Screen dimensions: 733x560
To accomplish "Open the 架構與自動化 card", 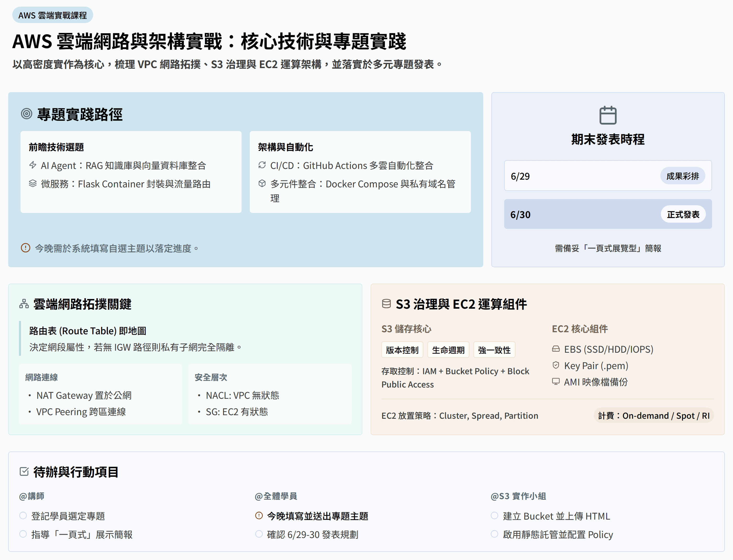I will pyautogui.click(x=360, y=172).
